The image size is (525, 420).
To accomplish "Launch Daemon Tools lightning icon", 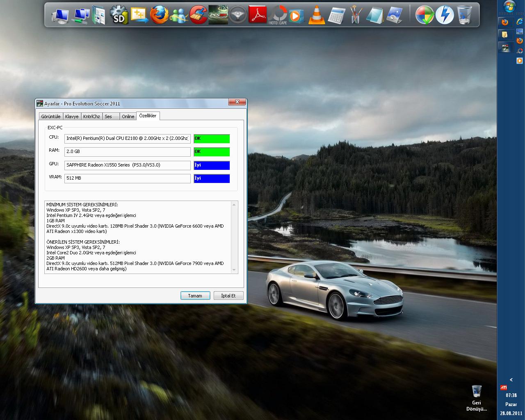I will pos(445,15).
